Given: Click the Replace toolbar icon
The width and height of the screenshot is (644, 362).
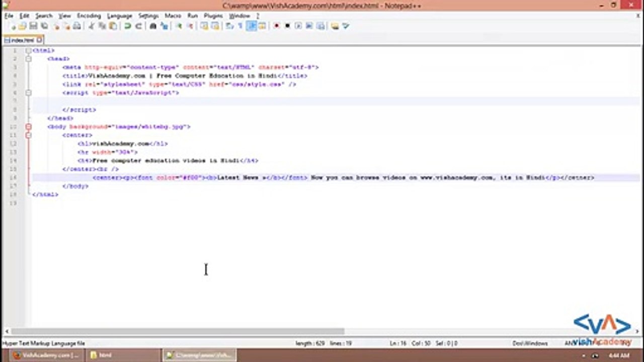Looking at the screenshot, I should point(164,26).
